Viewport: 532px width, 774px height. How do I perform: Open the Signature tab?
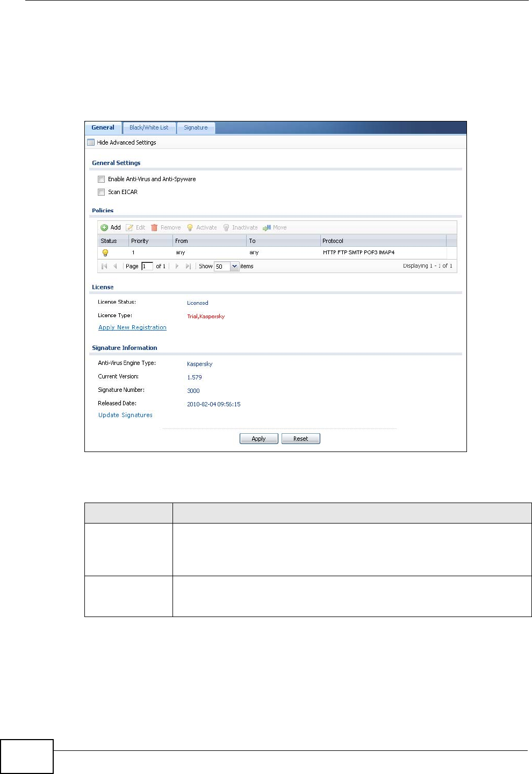click(x=196, y=127)
